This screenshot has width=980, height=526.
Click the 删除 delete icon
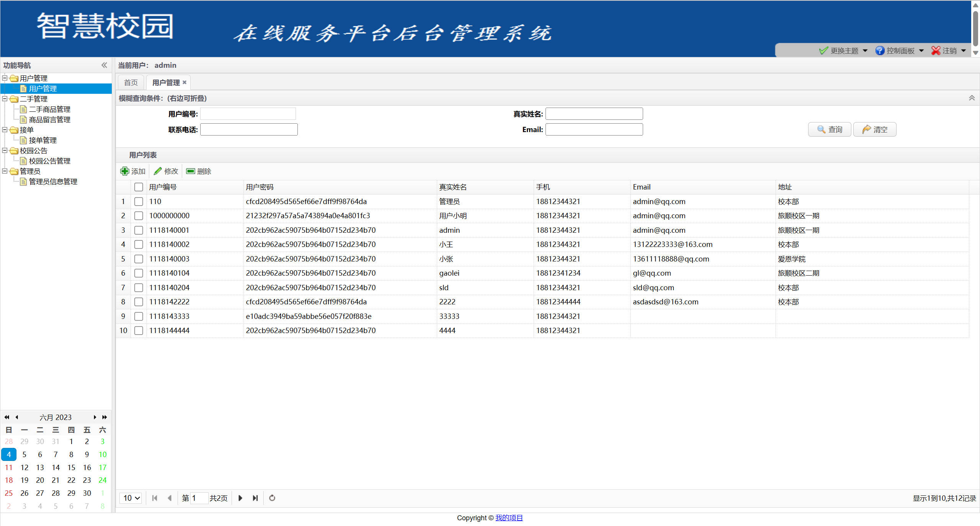[190, 171]
